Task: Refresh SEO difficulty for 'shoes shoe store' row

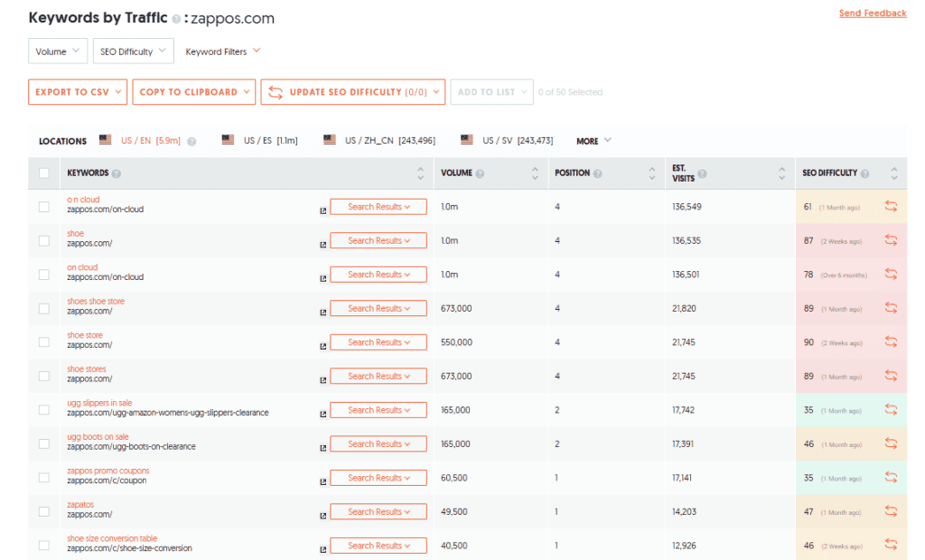Action: click(x=891, y=308)
